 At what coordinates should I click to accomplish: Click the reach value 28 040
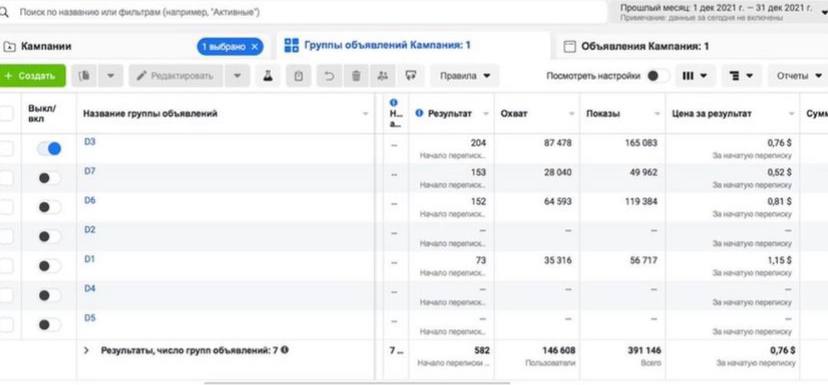(558, 172)
